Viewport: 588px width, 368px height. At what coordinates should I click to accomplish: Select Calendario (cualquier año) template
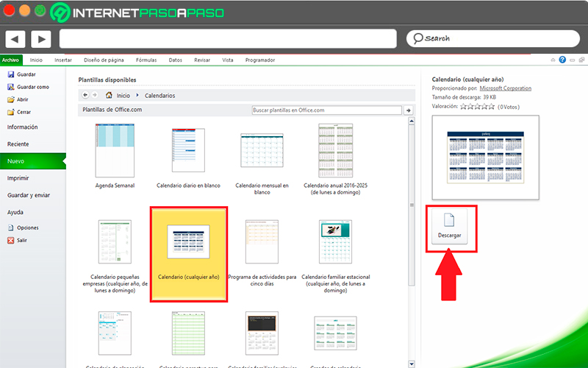[189, 254]
